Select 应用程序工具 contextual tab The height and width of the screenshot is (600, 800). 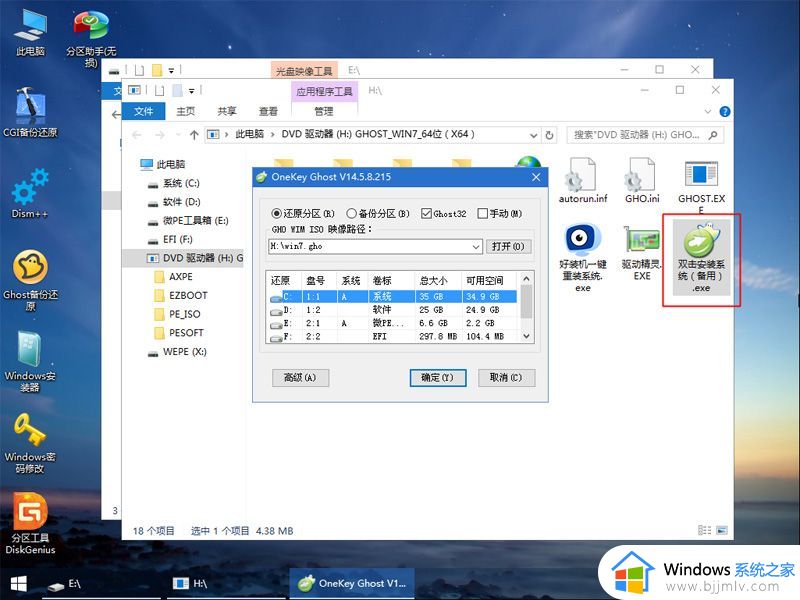click(324, 91)
